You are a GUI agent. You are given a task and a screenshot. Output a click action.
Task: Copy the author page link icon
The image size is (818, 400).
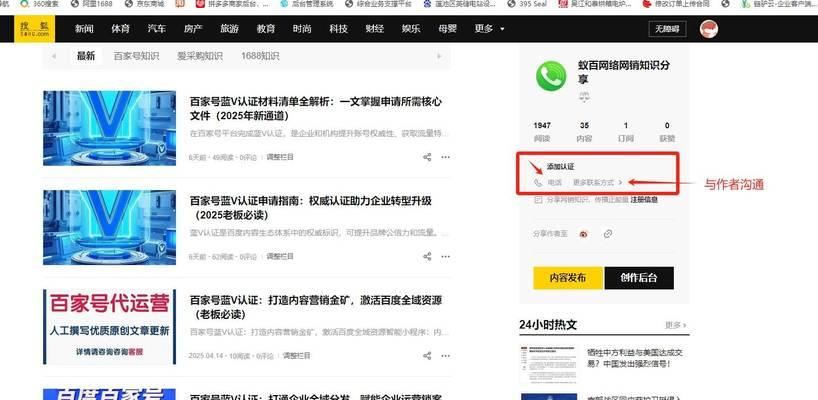point(608,234)
